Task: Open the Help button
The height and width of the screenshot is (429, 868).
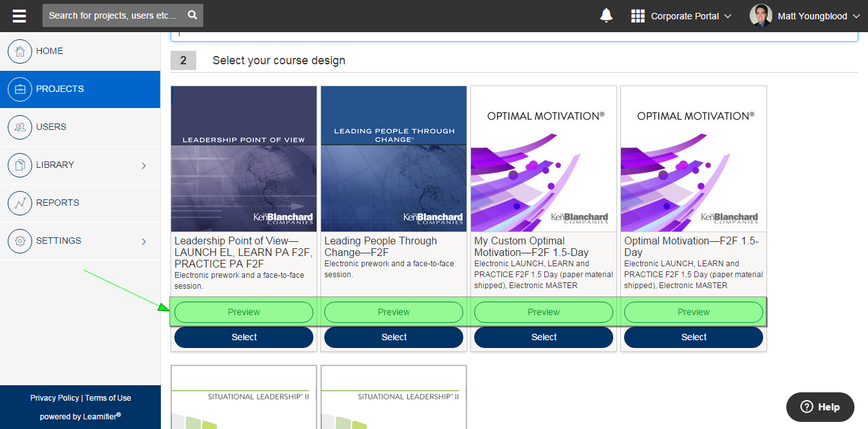Action: (820, 406)
